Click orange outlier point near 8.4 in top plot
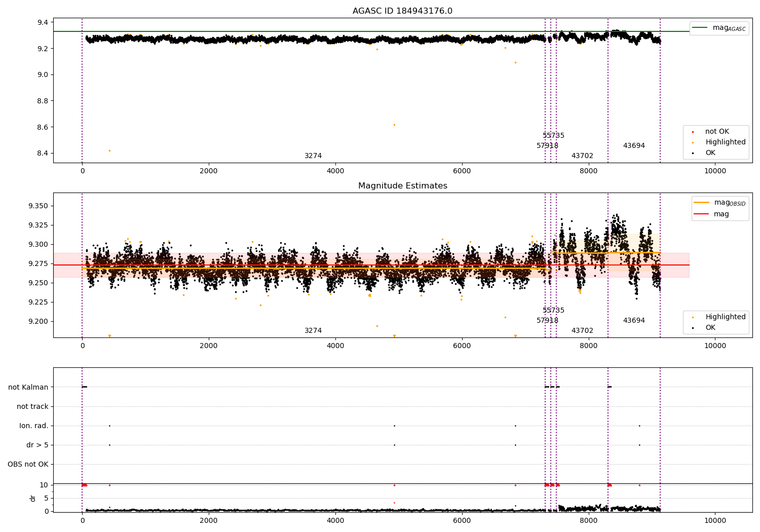Viewport: 760px width, 532px height. (109, 150)
